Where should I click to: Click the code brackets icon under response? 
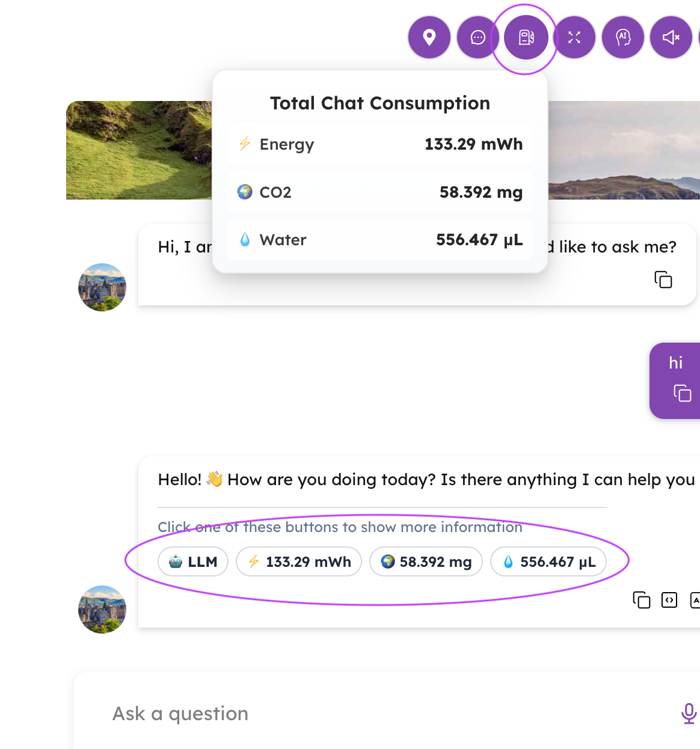point(669,600)
